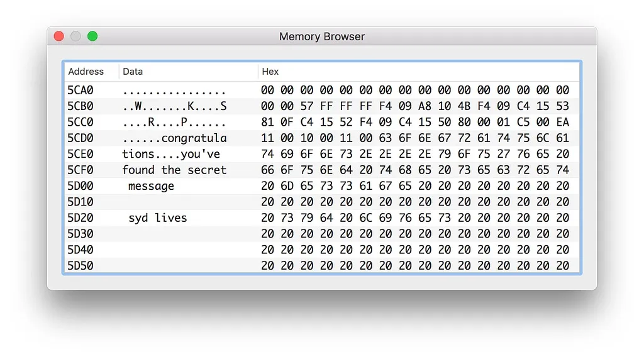Click data text '..W.......K....S'

[175, 106]
